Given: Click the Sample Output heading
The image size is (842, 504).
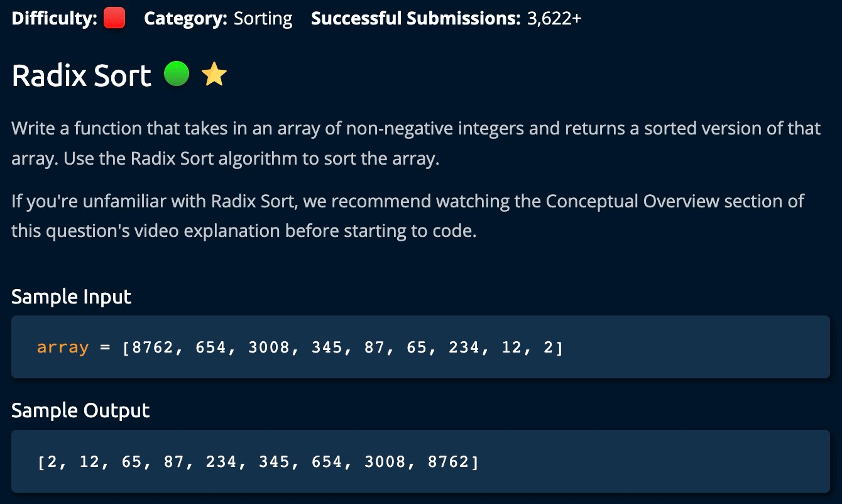Looking at the screenshot, I should point(80,410).
